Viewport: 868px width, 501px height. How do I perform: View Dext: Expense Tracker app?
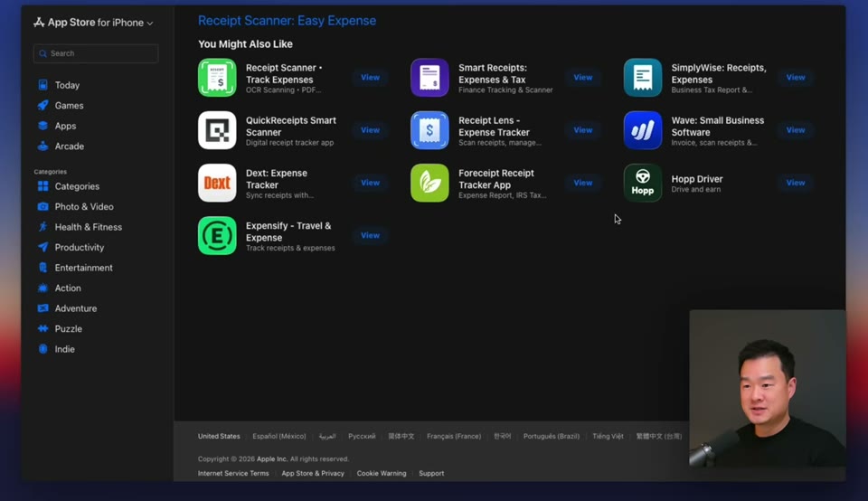[x=371, y=183]
